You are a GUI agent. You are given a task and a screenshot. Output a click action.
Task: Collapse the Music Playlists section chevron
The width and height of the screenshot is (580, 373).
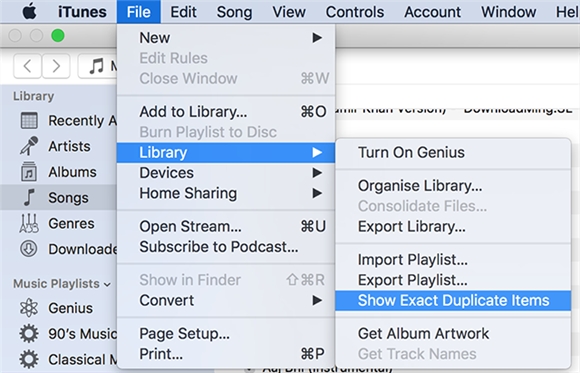[x=107, y=285]
